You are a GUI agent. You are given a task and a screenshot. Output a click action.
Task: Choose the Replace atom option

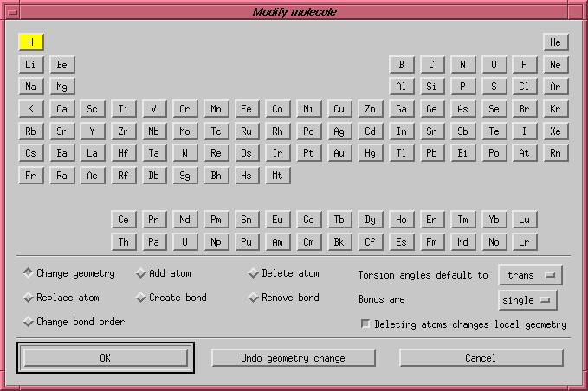point(29,298)
